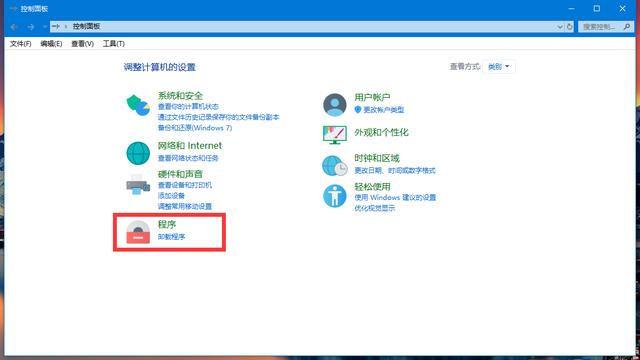Viewport: 640px width, 360px height.
Task: Open the 编辑(E) menu
Action: 51,44
